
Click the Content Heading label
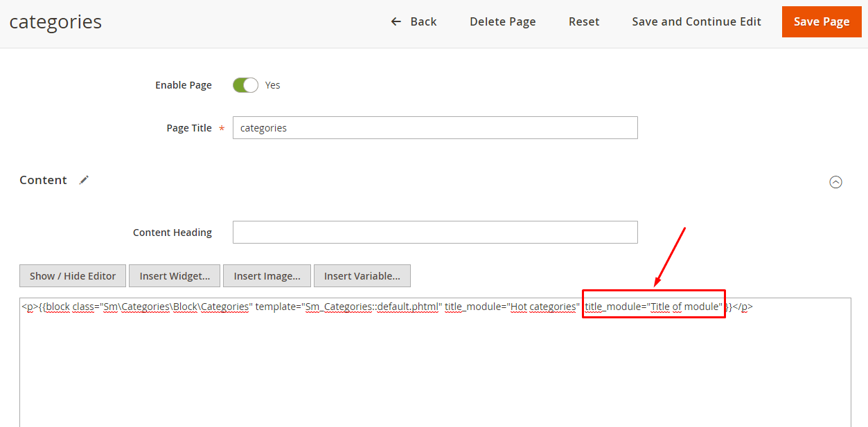[x=172, y=233]
